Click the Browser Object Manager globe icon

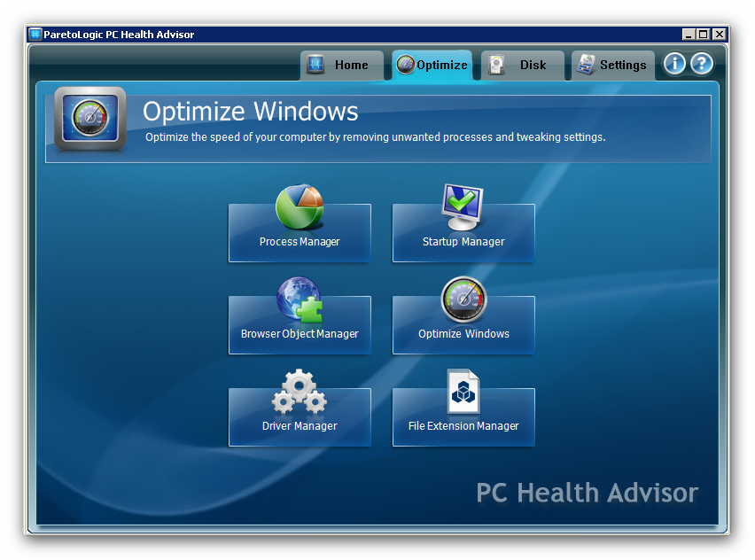click(x=300, y=299)
